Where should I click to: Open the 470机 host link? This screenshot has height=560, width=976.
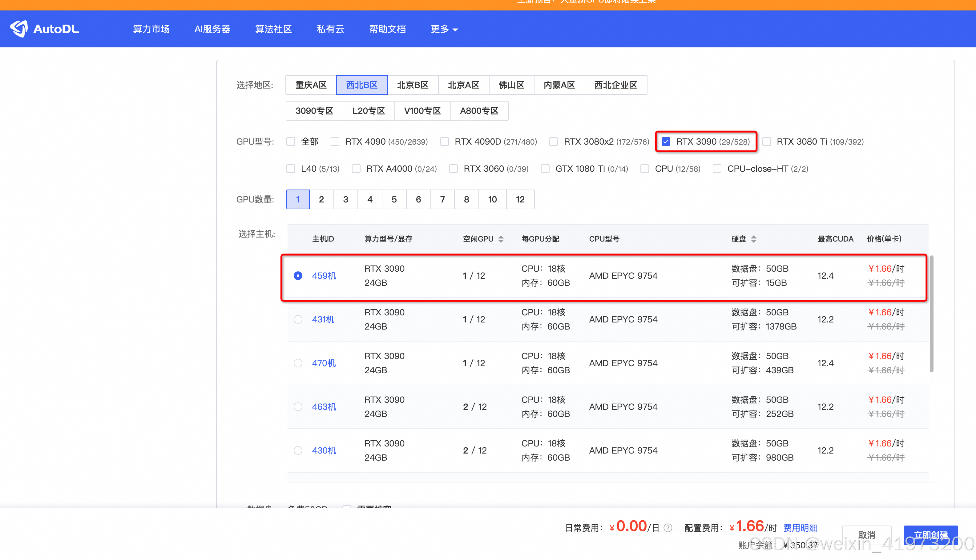tap(324, 363)
